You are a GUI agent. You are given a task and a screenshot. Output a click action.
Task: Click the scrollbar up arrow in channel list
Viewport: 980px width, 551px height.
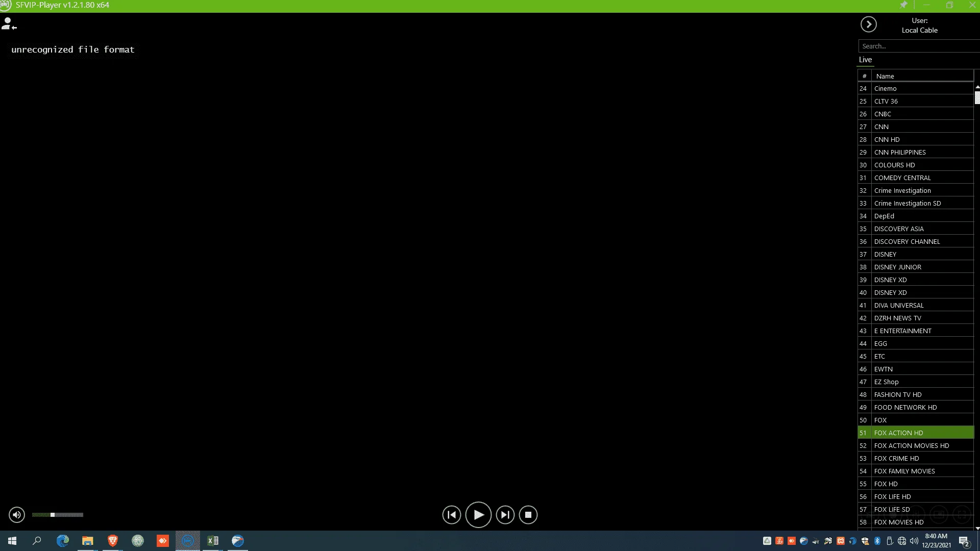click(x=977, y=88)
